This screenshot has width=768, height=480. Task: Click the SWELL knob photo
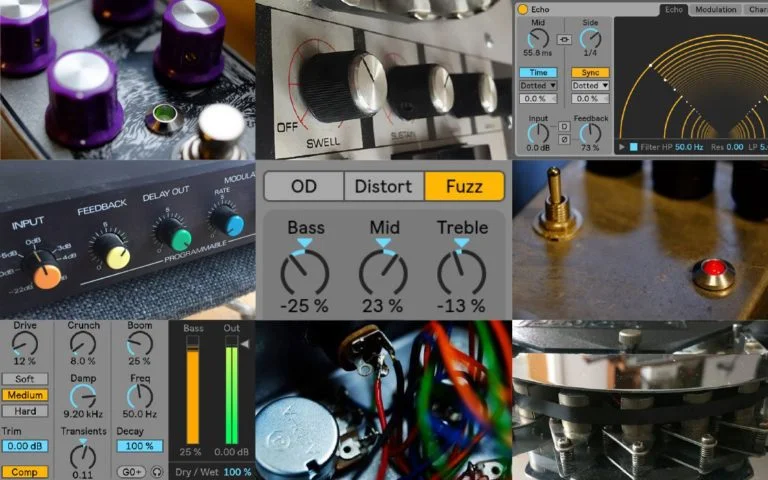(x=343, y=87)
